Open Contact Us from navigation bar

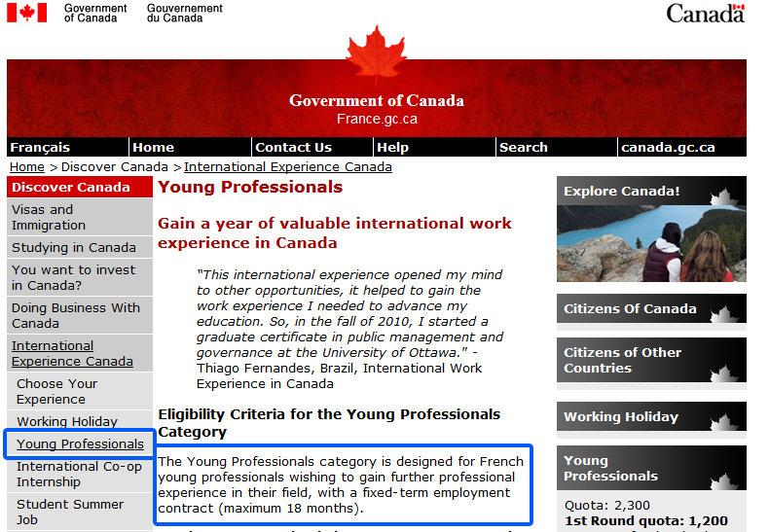(x=293, y=148)
